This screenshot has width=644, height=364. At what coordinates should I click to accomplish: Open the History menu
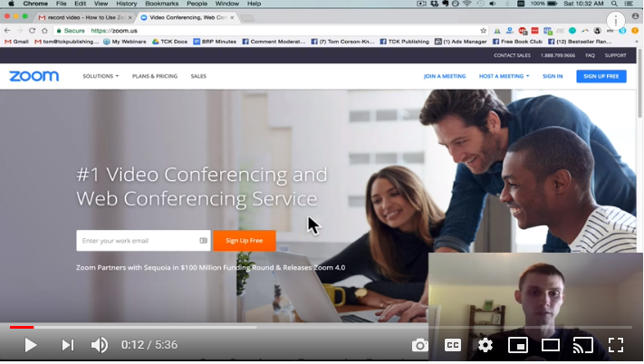tap(126, 4)
